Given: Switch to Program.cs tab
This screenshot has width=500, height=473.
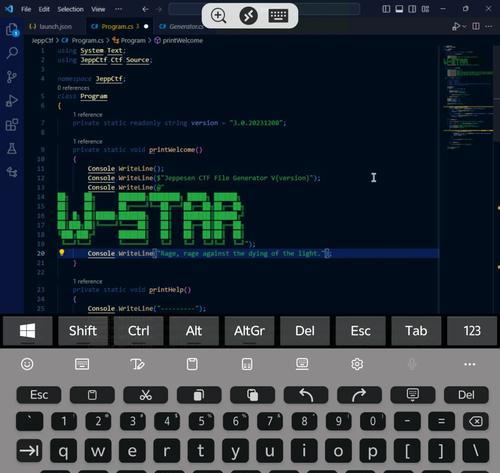Looking at the screenshot, I should point(119,26).
